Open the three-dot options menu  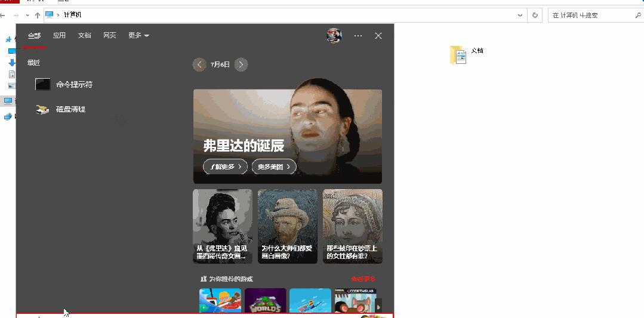[358, 36]
